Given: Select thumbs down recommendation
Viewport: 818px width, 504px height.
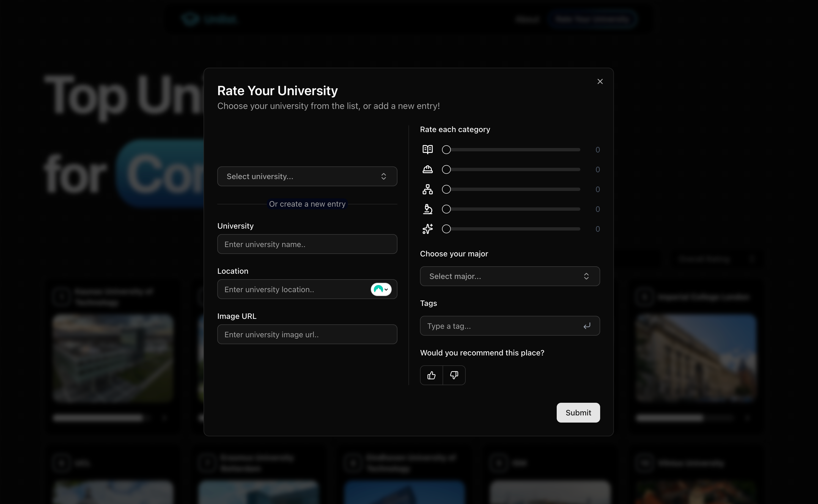Looking at the screenshot, I should pos(454,375).
